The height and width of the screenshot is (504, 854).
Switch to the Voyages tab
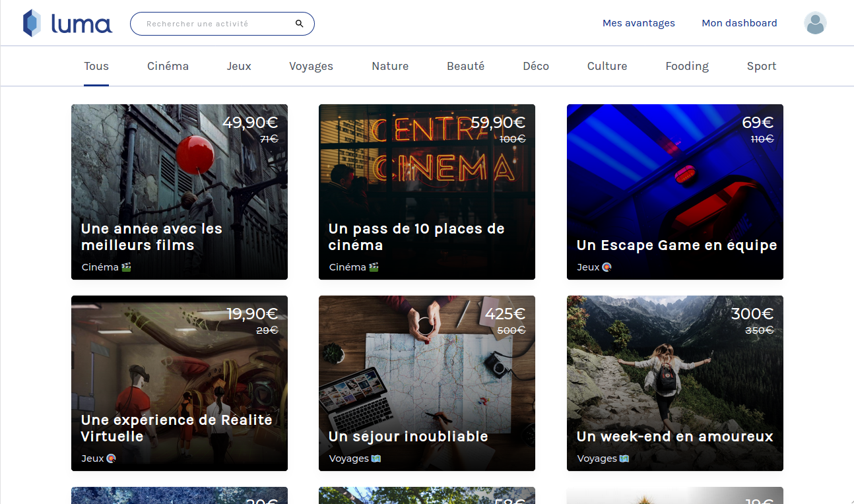coord(311,66)
